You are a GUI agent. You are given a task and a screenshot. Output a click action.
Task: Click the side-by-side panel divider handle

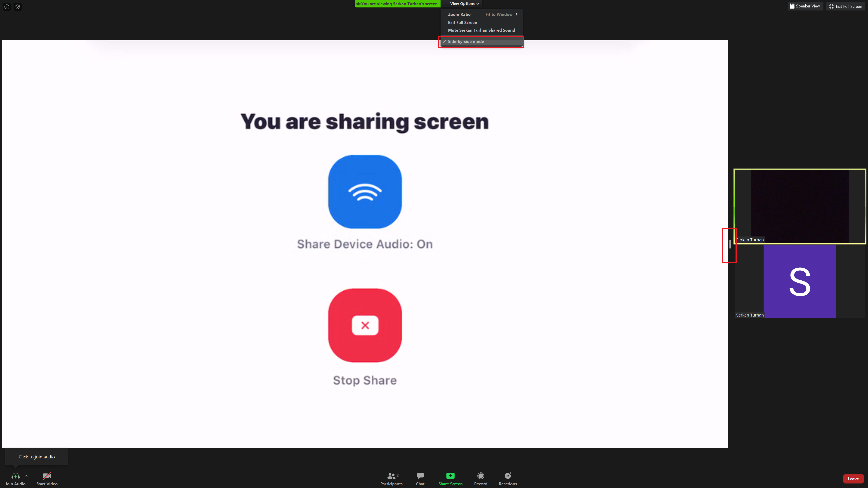coord(730,244)
